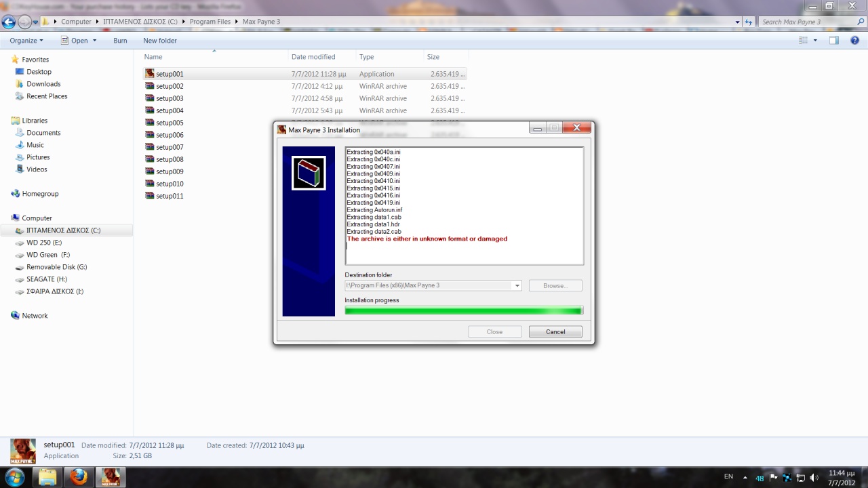Click the taskbar clock showing 11:44
Viewport: 868px width, 488px height.
pyautogui.click(x=842, y=478)
